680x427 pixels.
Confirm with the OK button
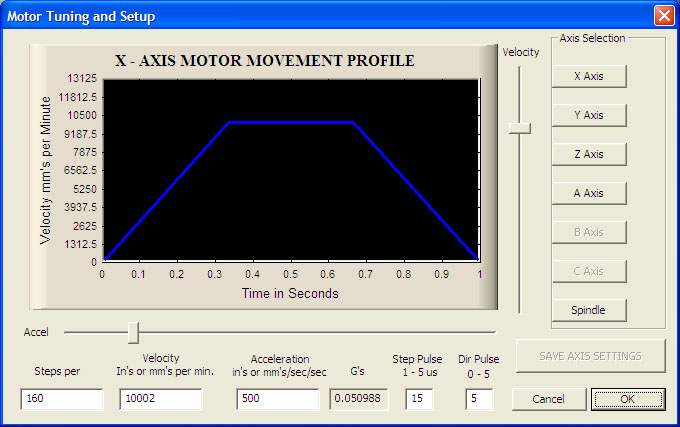(628, 399)
